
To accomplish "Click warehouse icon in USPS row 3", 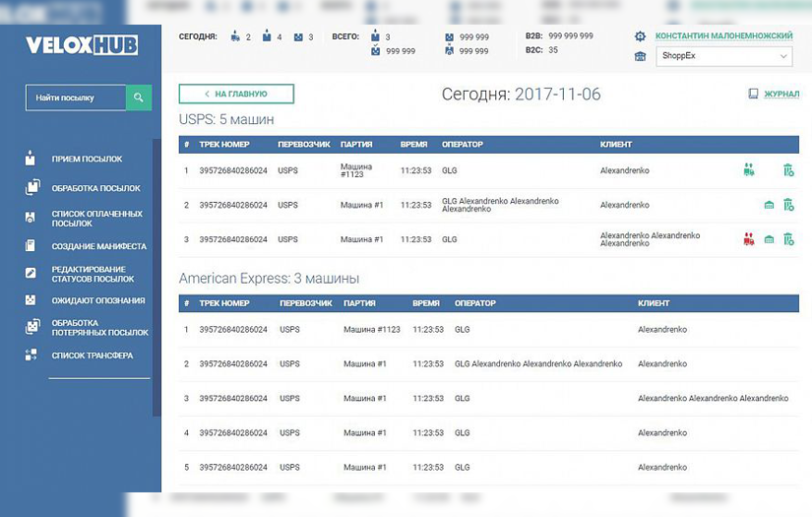I will click(x=769, y=239).
